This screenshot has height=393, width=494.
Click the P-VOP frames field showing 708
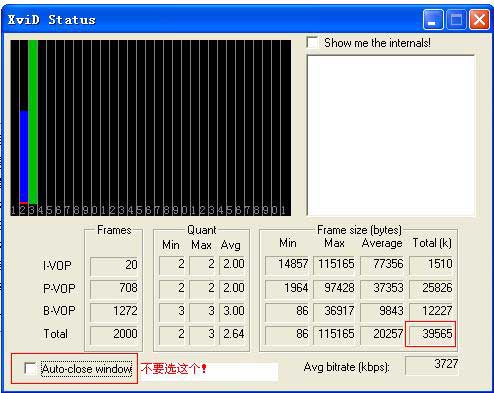point(114,288)
